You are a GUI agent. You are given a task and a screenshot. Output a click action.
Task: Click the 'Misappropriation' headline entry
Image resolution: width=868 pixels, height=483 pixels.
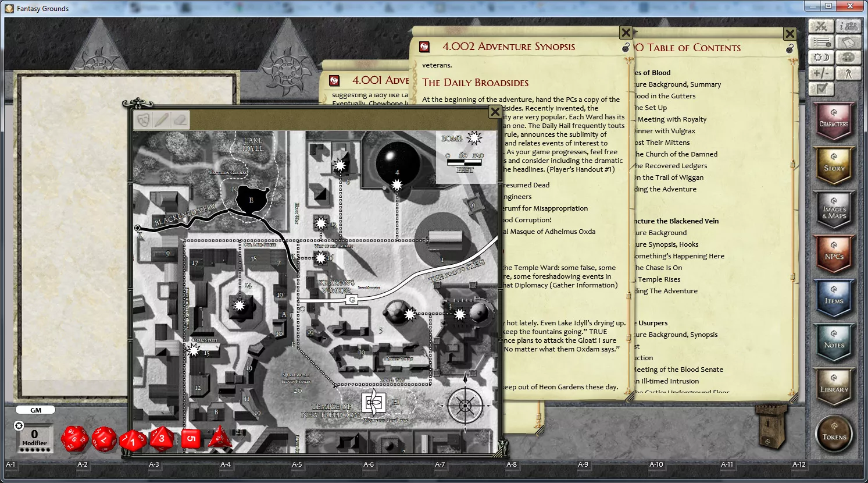[x=546, y=208]
